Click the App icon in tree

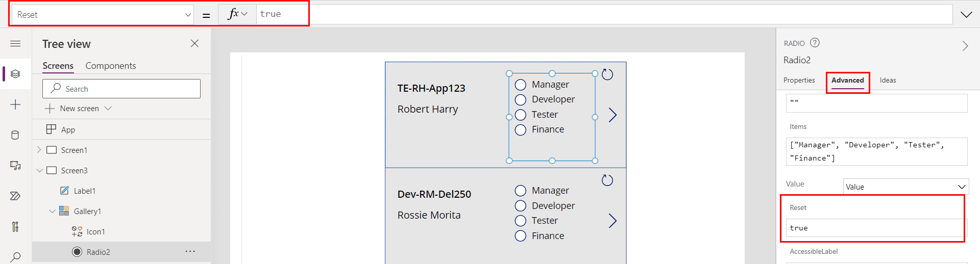click(x=51, y=129)
